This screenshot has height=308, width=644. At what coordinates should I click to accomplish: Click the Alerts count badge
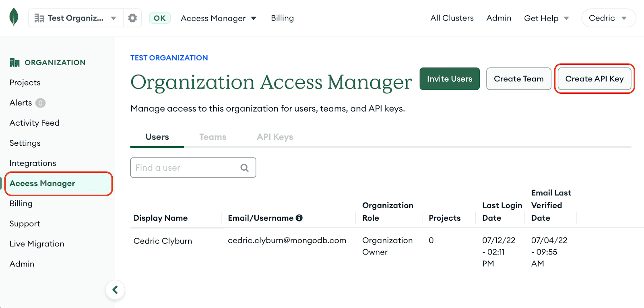(40, 103)
